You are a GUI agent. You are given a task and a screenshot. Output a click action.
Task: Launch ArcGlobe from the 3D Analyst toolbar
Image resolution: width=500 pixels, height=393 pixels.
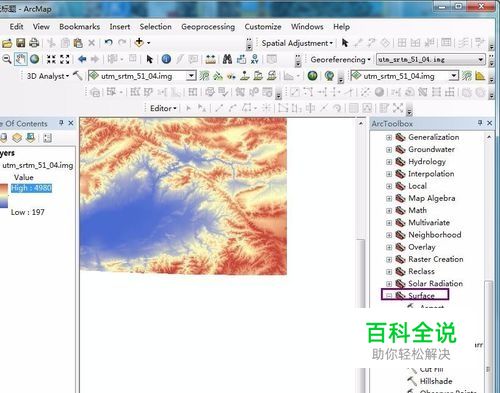(329, 76)
